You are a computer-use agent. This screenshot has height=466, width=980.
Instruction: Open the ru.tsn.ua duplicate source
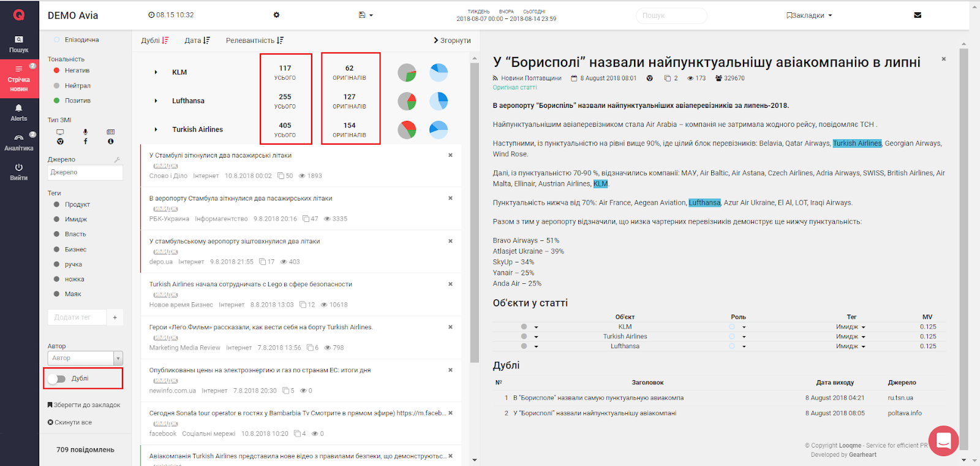click(x=900, y=398)
